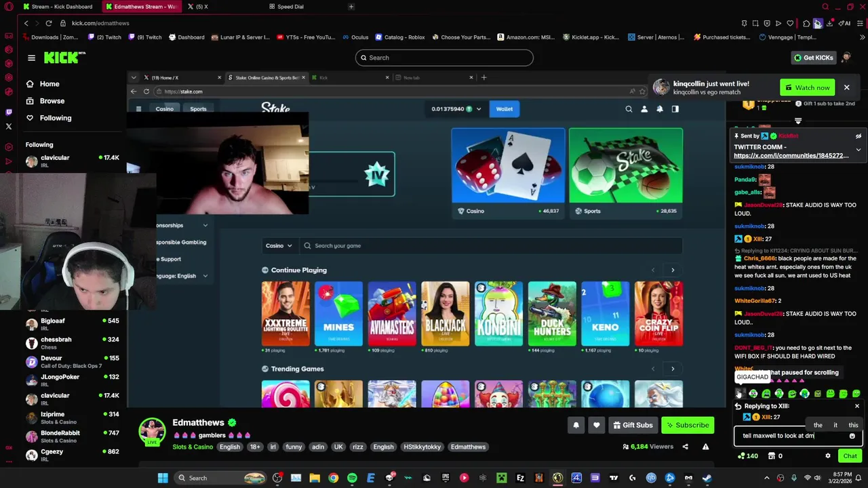Open chessbrah channel in following list
Viewport: 868px width, 488px height.
[73, 343]
